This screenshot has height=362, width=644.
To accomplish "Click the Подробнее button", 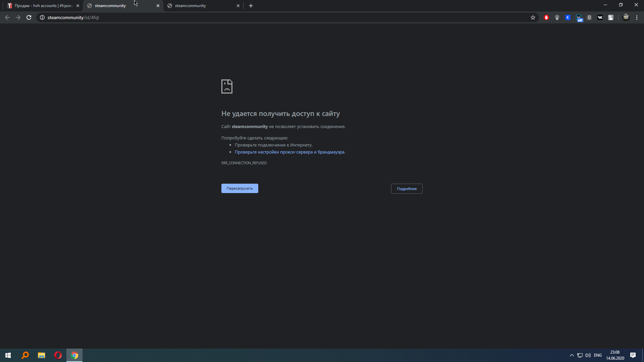I will pyautogui.click(x=407, y=189).
